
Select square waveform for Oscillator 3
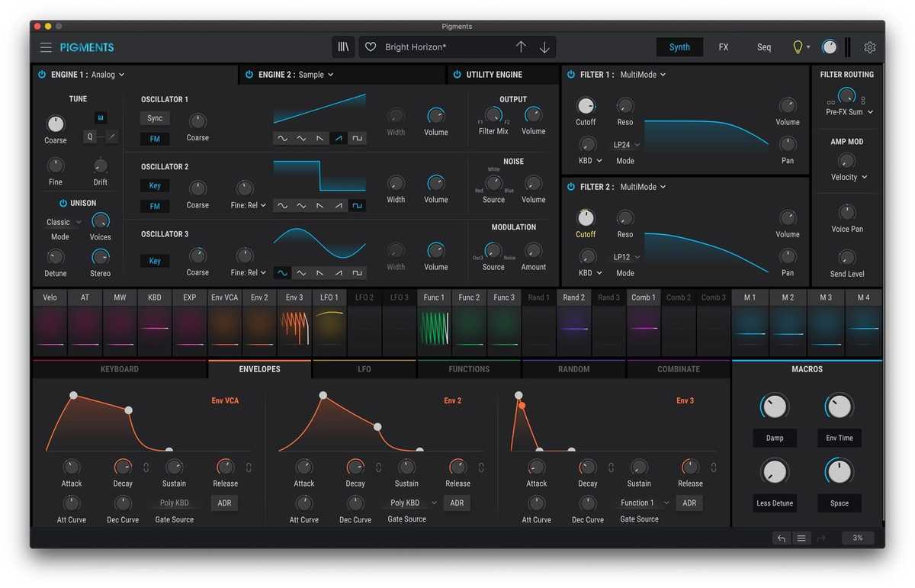[x=357, y=273]
